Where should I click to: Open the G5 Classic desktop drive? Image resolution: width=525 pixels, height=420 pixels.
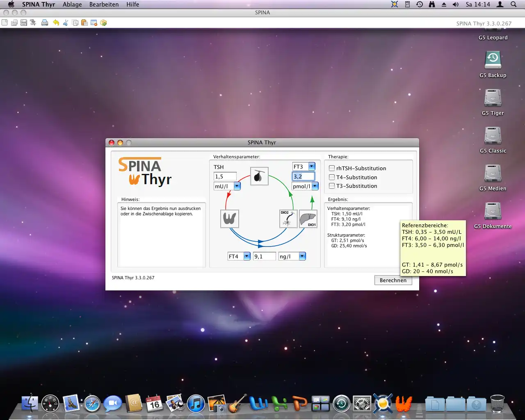click(x=493, y=140)
